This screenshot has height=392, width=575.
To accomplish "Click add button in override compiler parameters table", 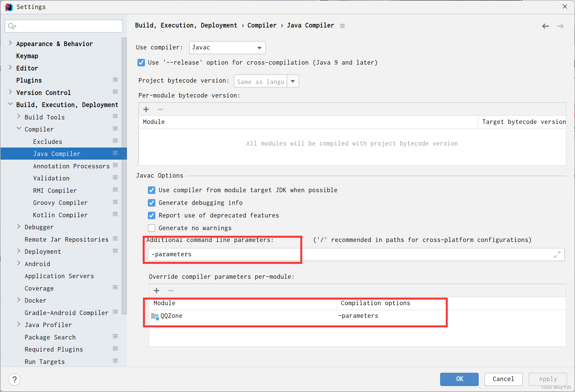I will click(x=156, y=291).
